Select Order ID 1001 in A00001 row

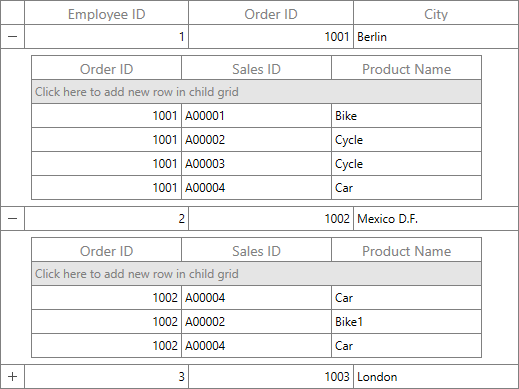[x=106, y=116]
